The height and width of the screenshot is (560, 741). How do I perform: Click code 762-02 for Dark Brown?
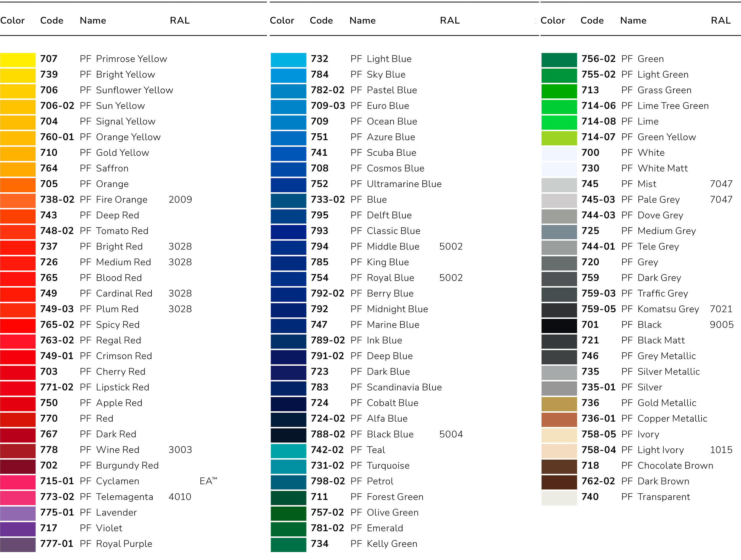coord(599,481)
